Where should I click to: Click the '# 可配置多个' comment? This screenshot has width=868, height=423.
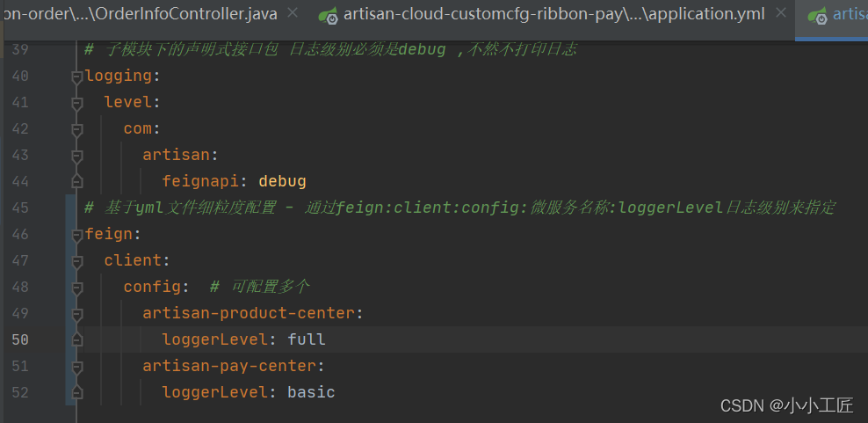coord(260,287)
